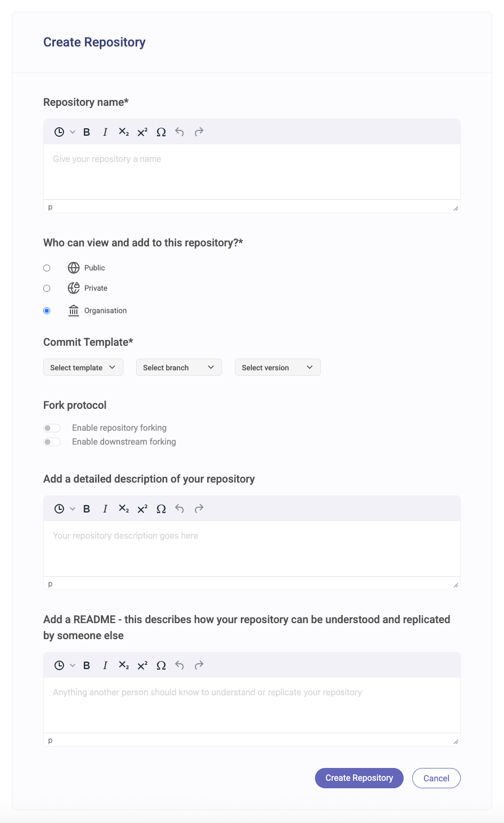
Task: Click the building icon beside Organisation
Action: pyautogui.click(x=73, y=310)
